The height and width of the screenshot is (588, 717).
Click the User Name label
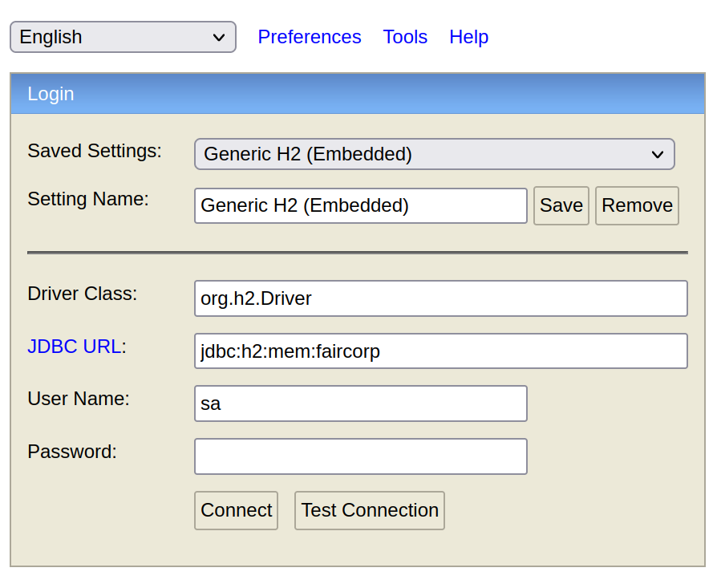click(79, 399)
